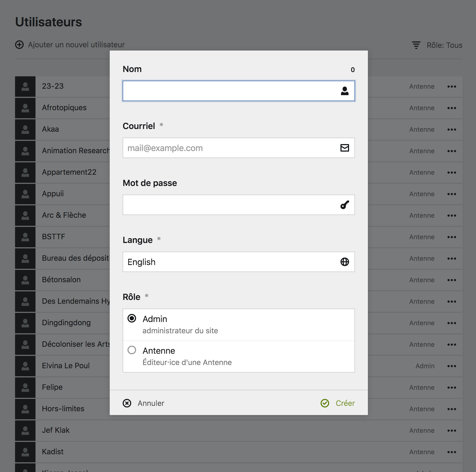Viewport: 476px width, 472px height.
Task: Open the three-dot menu for Elvina Le Poul
Action: pos(452,366)
